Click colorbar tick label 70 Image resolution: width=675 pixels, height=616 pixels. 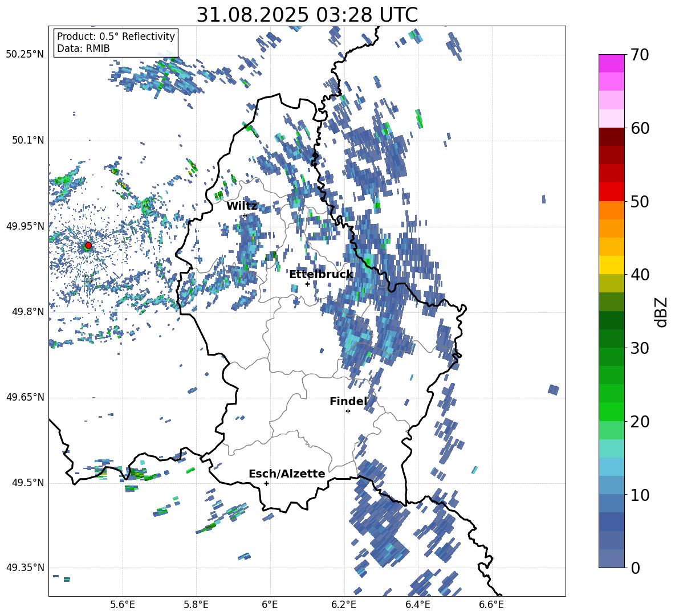click(640, 55)
